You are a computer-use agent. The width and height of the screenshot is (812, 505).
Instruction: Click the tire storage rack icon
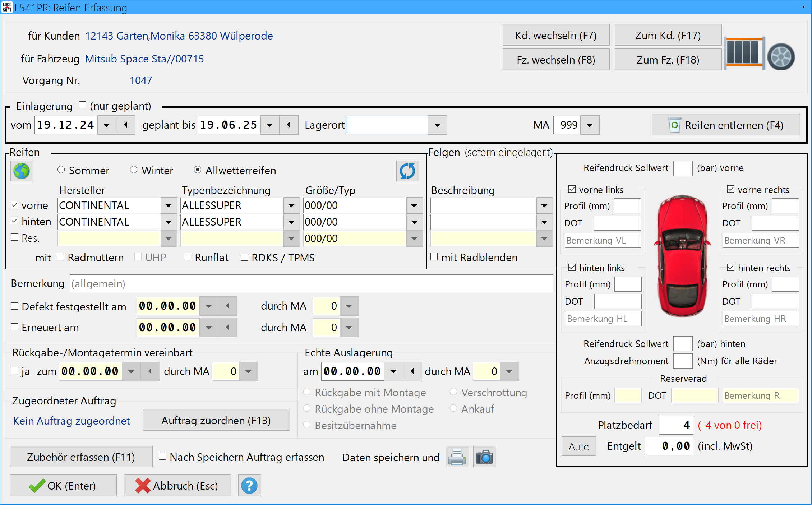click(x=744, y=54)
